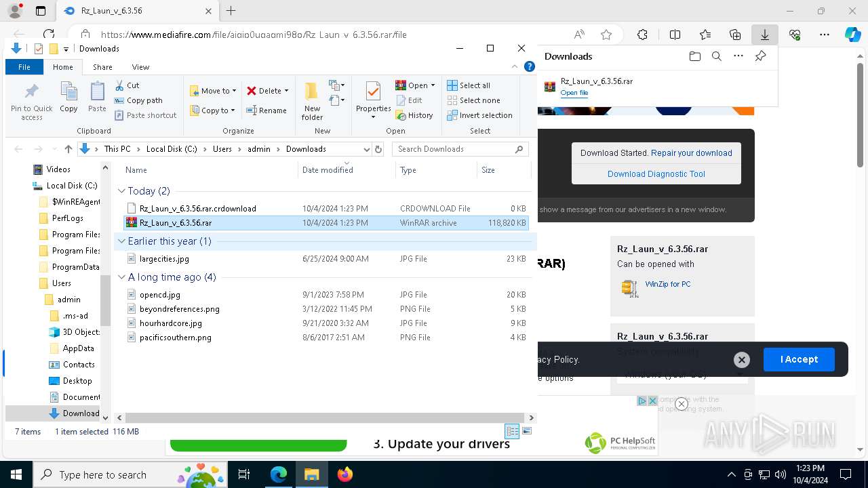
Task: Collapse A long time ago group
Action: point(121,277)
